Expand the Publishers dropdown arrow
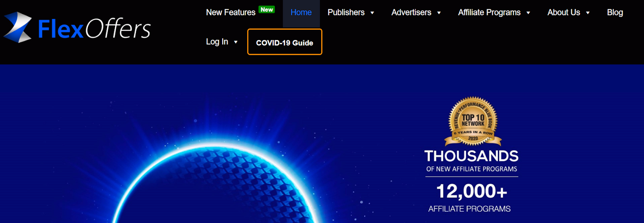The width and height of the screenshot is (644, 223). point(372,13)
